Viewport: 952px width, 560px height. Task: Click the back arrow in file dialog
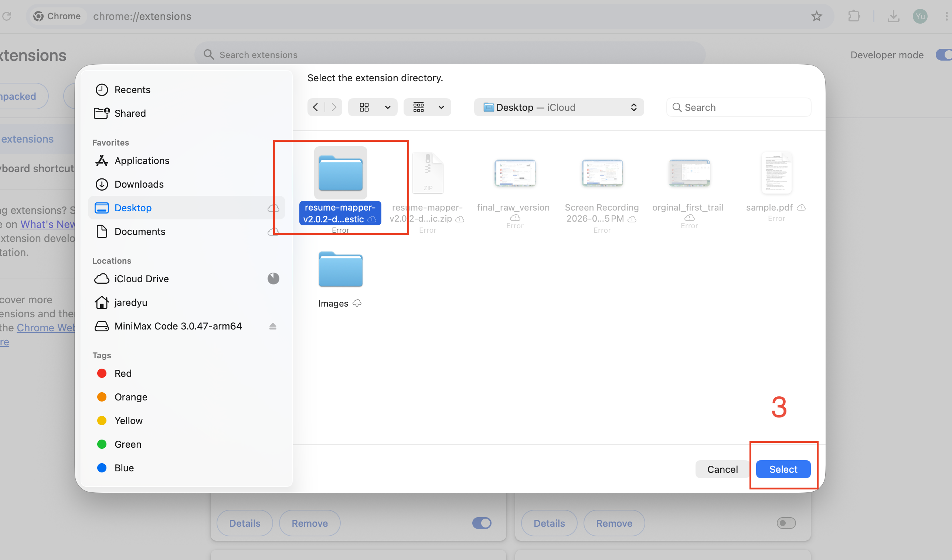coord(316,107)
